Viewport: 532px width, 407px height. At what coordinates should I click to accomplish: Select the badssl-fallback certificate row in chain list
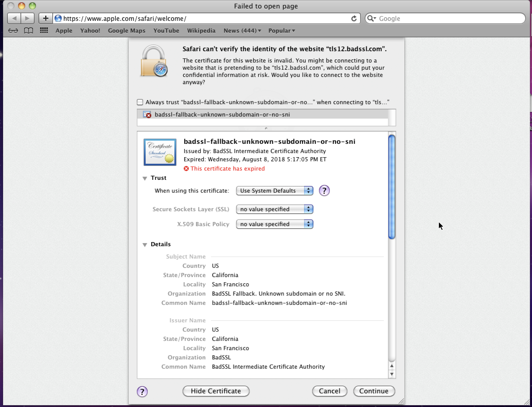[x=262, y=114]
